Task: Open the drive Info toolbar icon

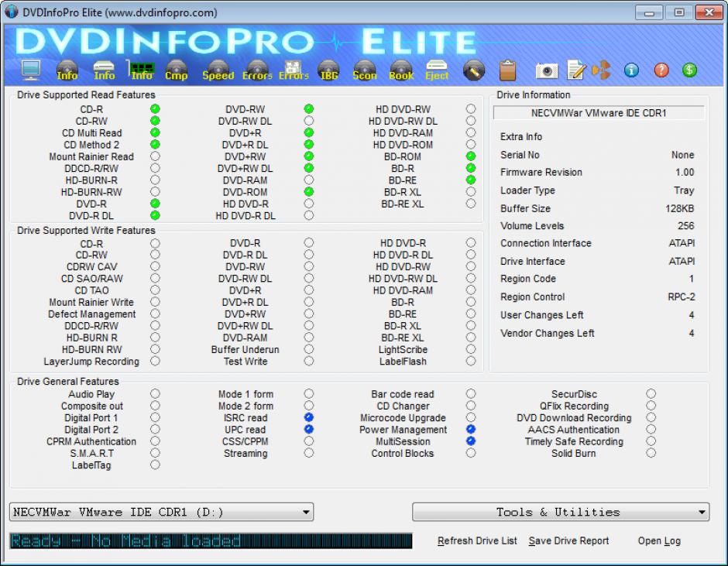Action: click(104, 70)
